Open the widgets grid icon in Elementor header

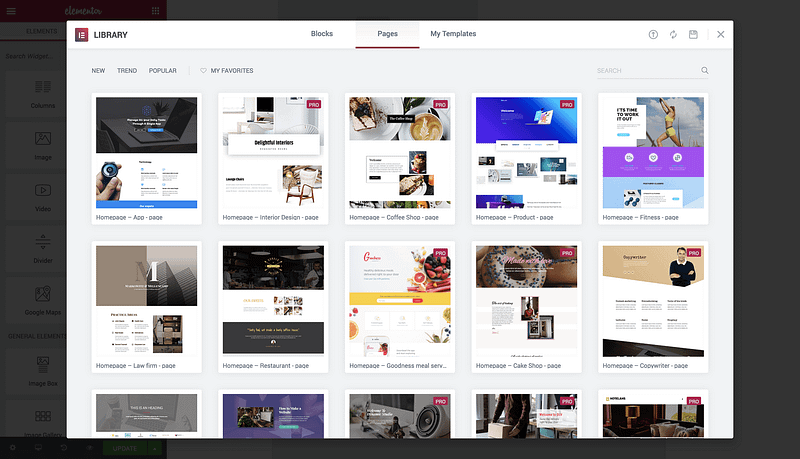[155, 11]
